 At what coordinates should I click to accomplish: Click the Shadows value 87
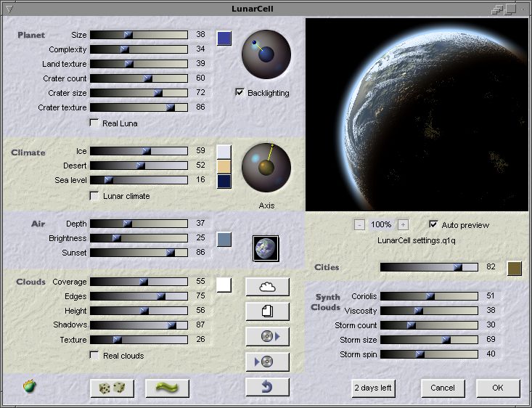point(200,325)
